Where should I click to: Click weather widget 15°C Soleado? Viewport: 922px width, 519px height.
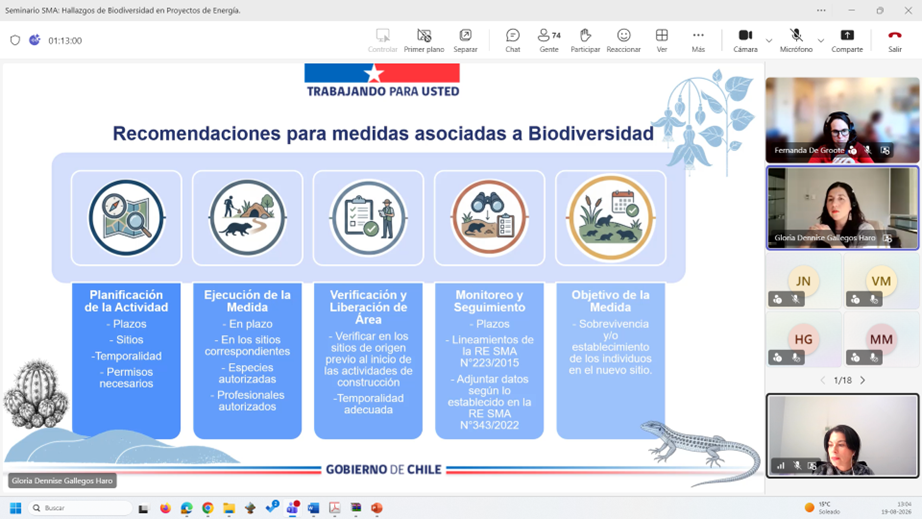click(822, 508)
